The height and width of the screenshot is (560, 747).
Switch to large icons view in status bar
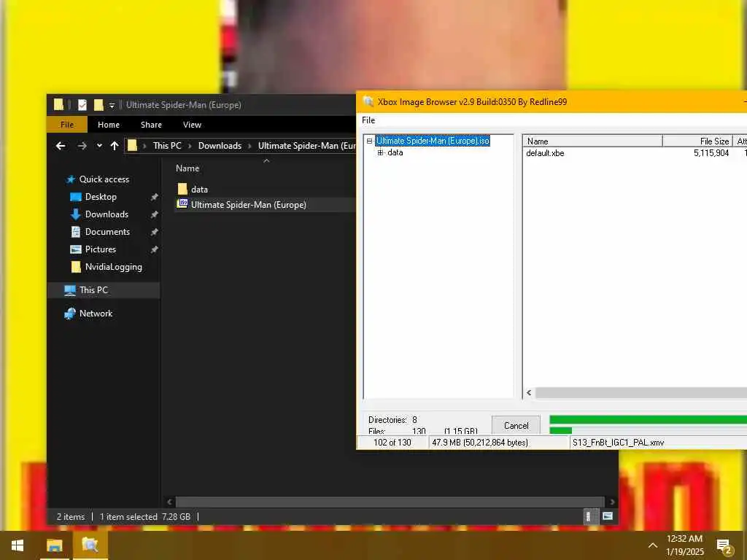tap(608, 516)
